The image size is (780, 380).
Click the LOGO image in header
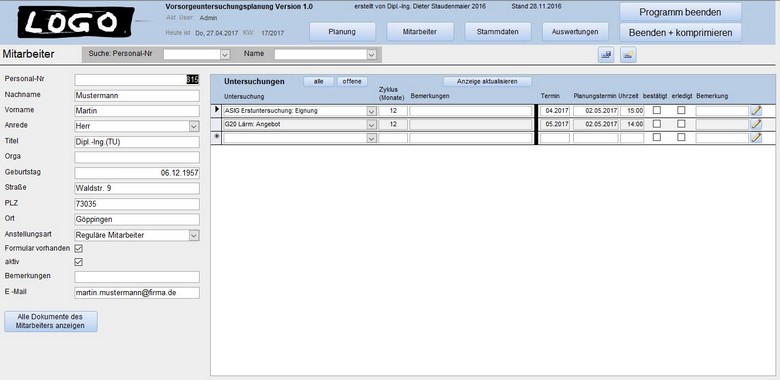[76, 22]
